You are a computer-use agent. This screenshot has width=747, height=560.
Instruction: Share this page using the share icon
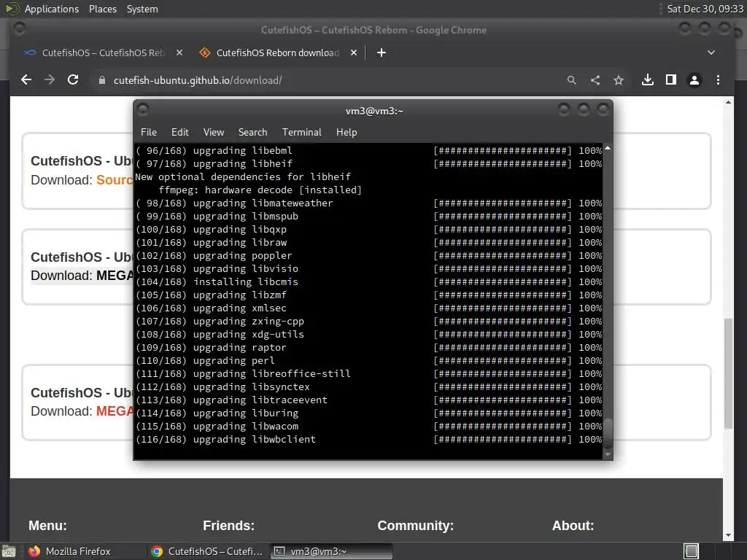[595, 80]
